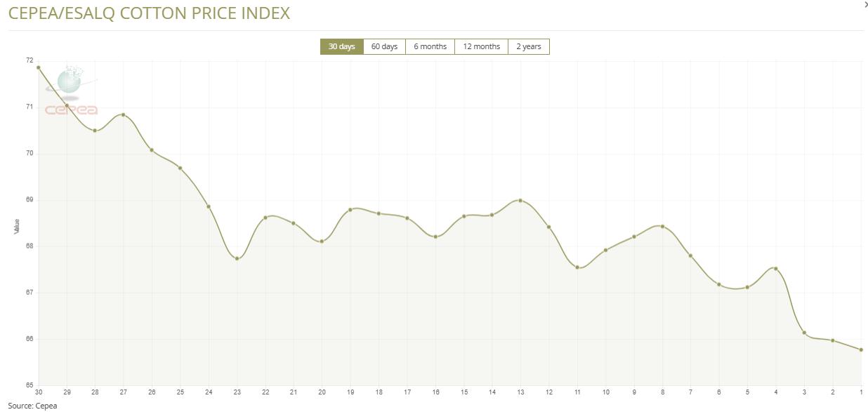Select the chart marker above day 13
The height and width of the screenshot is (412, 868).
pos(520,200)
